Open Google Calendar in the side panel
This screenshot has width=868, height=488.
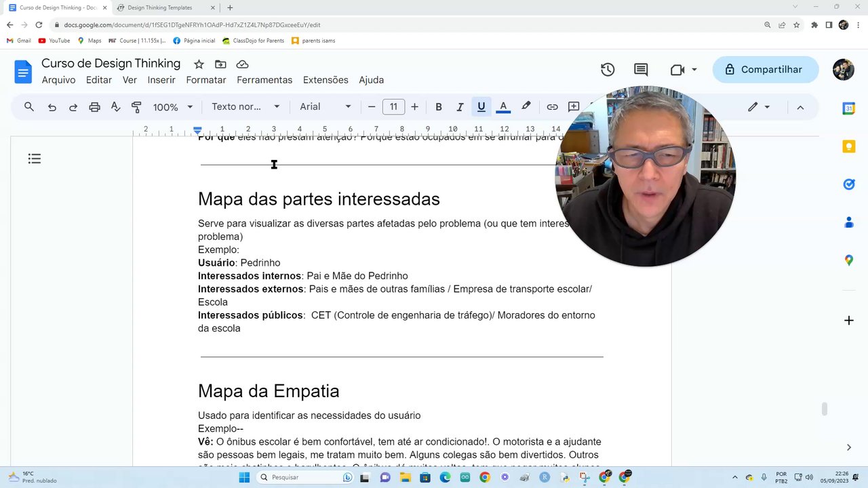[x=849, y=108]
